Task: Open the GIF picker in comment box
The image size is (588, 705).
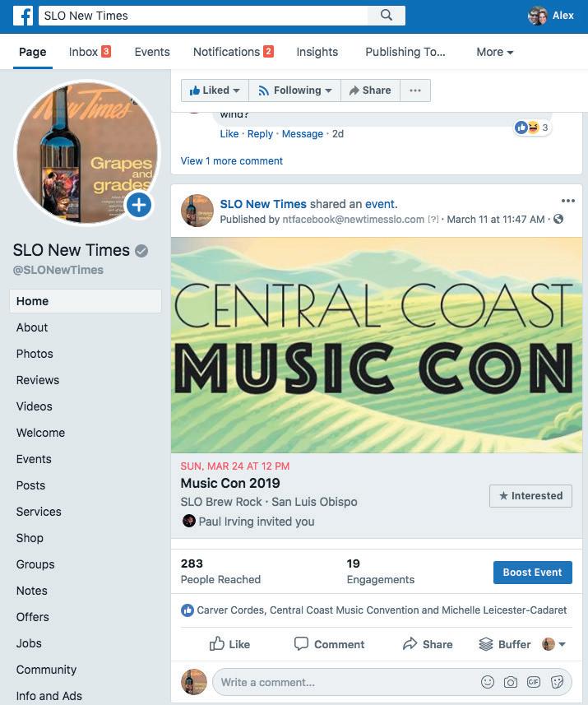Action: coord(534,682)
